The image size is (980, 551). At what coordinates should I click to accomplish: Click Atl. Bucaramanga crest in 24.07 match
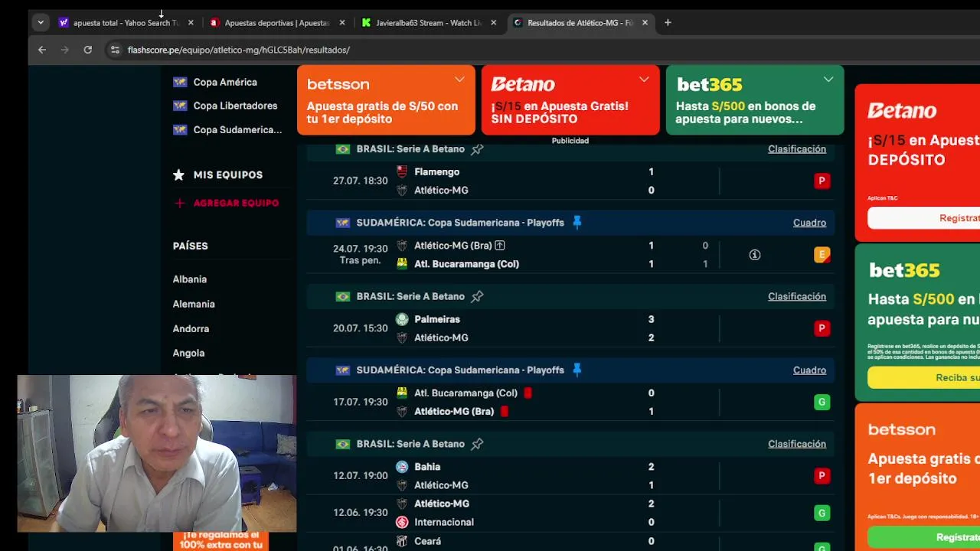click(x=402, y=264)
